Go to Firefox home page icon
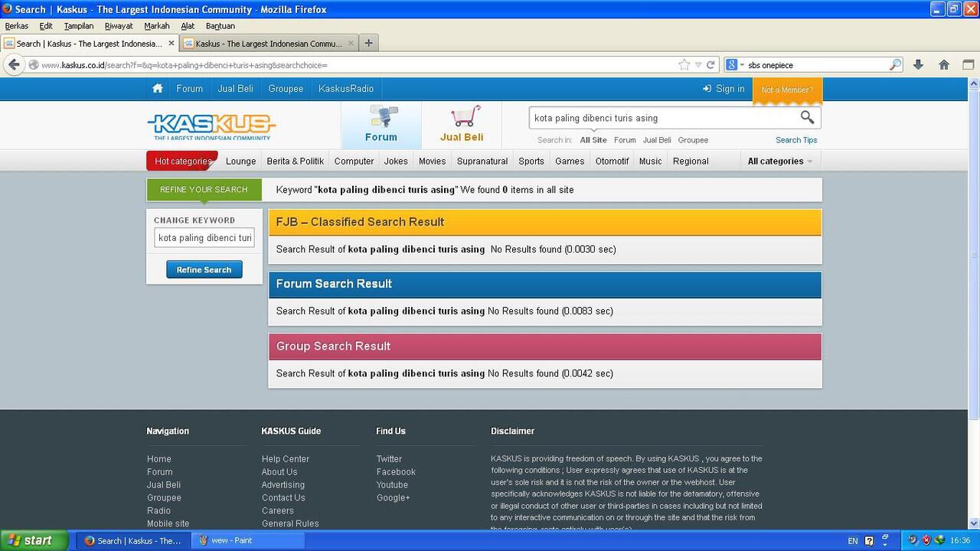The height and width of the screenshot is (551, 980). click(x=944, y=65)
